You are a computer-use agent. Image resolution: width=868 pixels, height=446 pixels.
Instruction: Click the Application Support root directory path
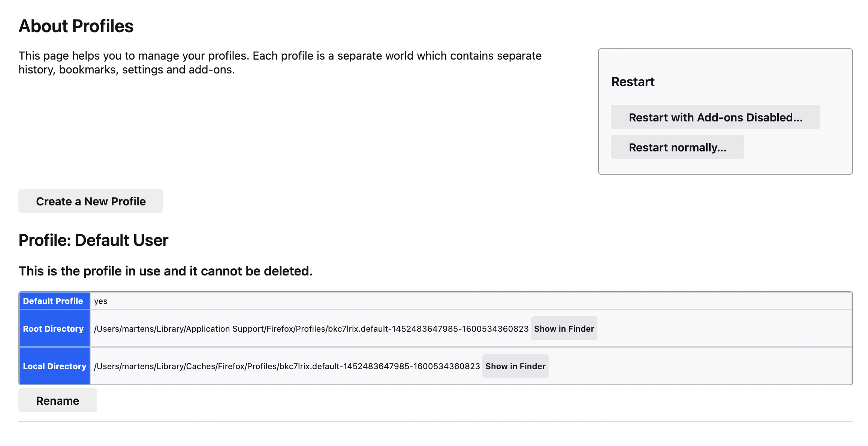311,329
